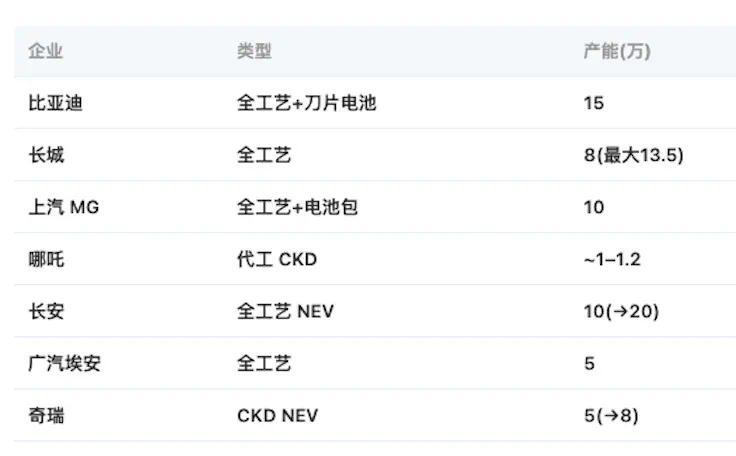
Task: Click the 代工 CKD type cell
Action: point(277,259)
